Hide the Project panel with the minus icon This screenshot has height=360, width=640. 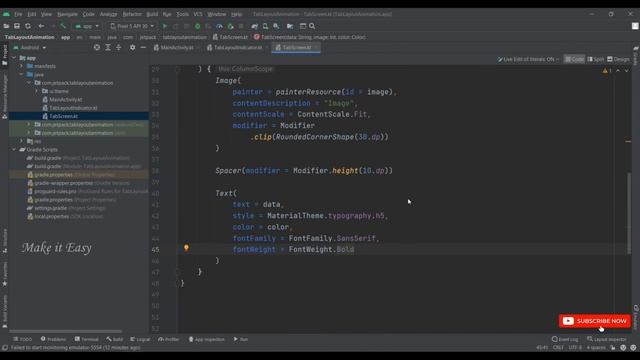coord(143,47)
